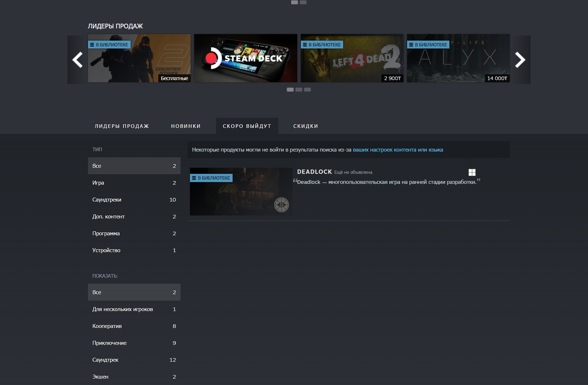
Task: Filter type by Устройство
Action: (x=134, y=250)
